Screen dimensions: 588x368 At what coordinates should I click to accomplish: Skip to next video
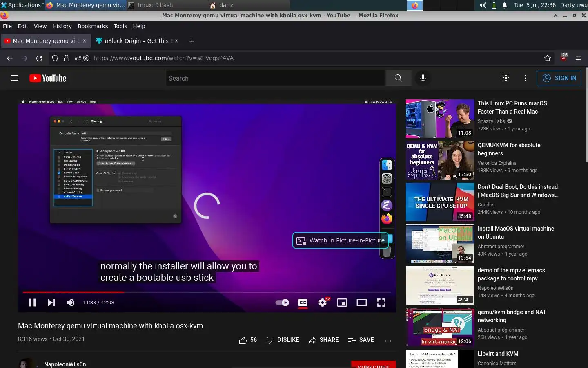(x=51, y=303)
